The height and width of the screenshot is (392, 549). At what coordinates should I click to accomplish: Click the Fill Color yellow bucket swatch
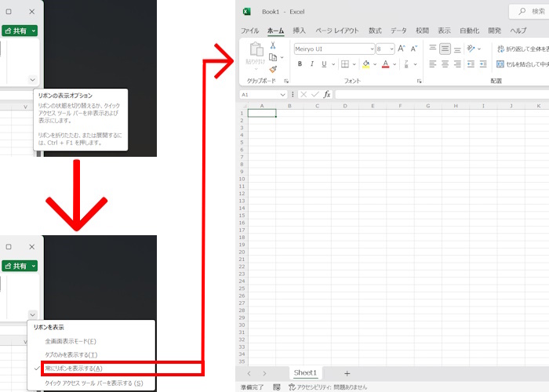(366, 64)
